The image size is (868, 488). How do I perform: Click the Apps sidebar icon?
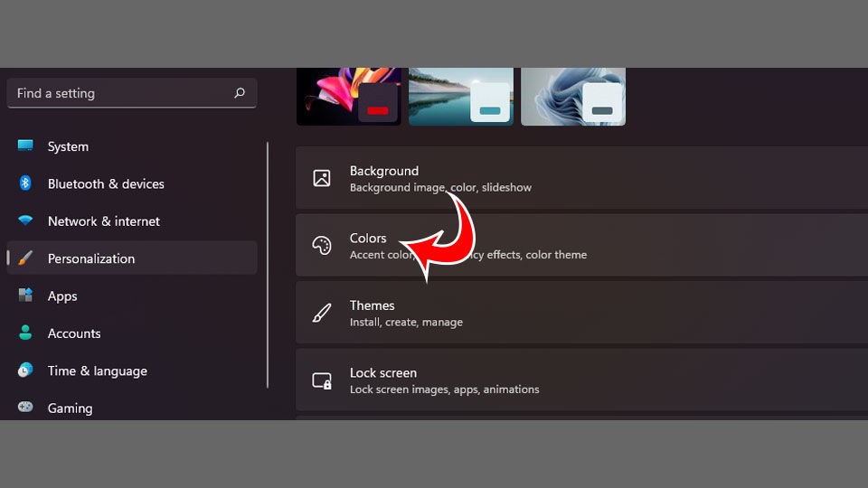click(x=25, y=295)
